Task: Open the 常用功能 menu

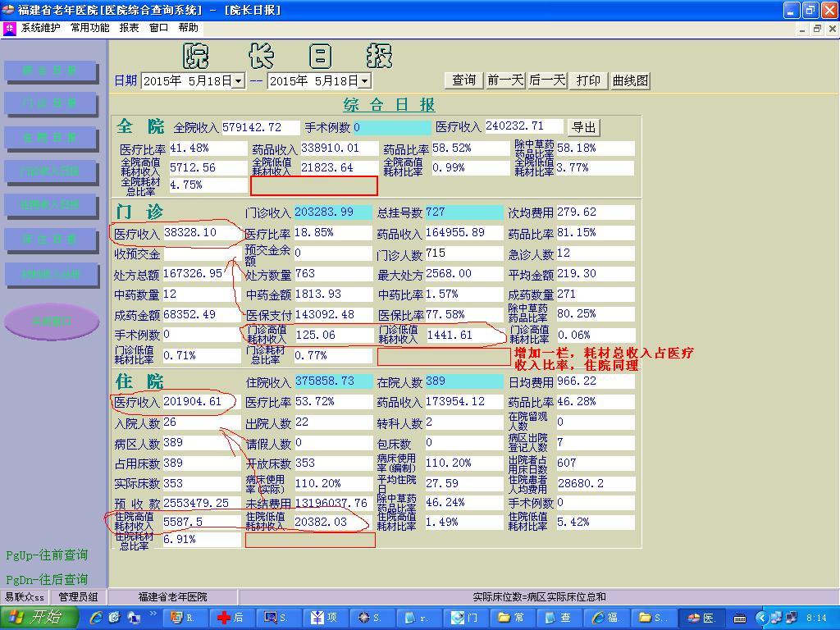Action: [x=90, y=28]
